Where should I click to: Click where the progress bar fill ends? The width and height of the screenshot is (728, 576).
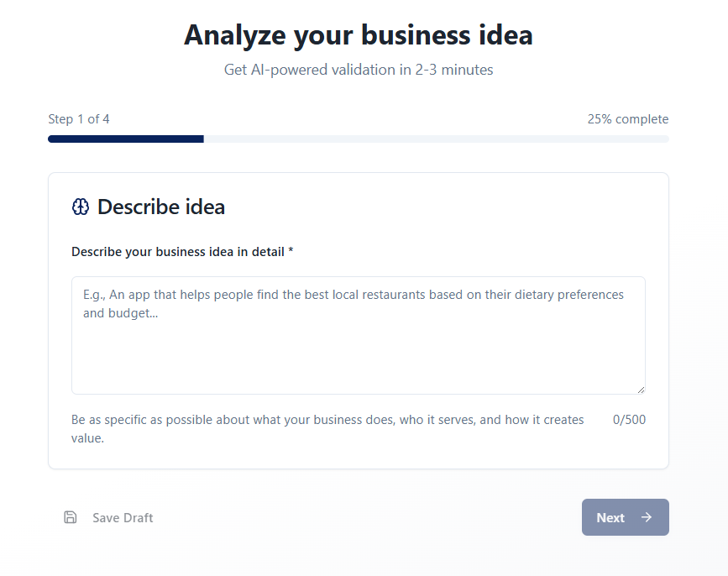(203, 139)
